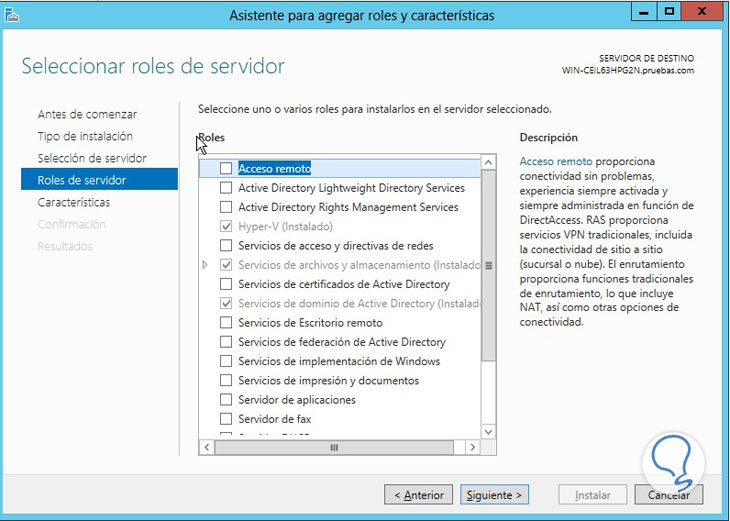
Task: Tick the Servidor de fax checkbox
Action: pyautogui.click(x=226, y=419)
